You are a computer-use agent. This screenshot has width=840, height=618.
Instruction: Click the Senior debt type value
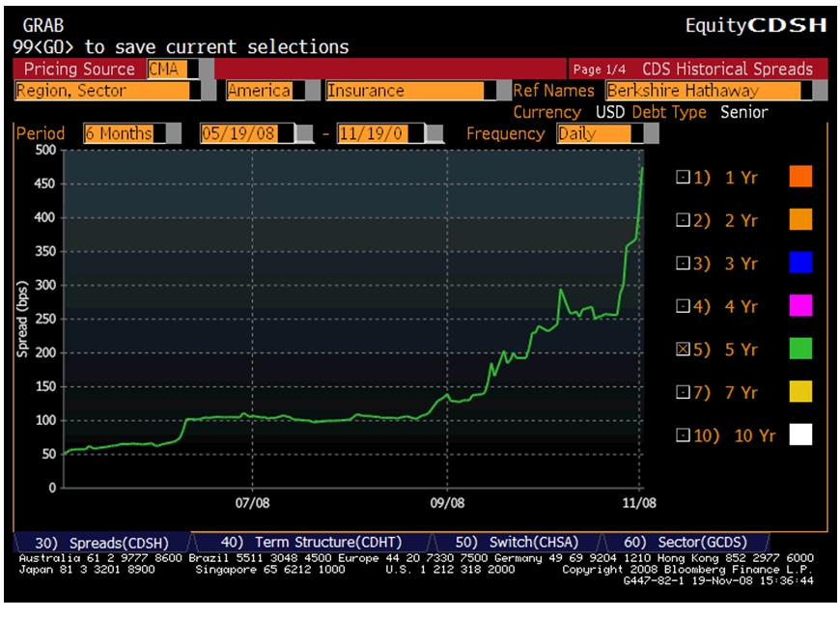[x=744, y=112]
